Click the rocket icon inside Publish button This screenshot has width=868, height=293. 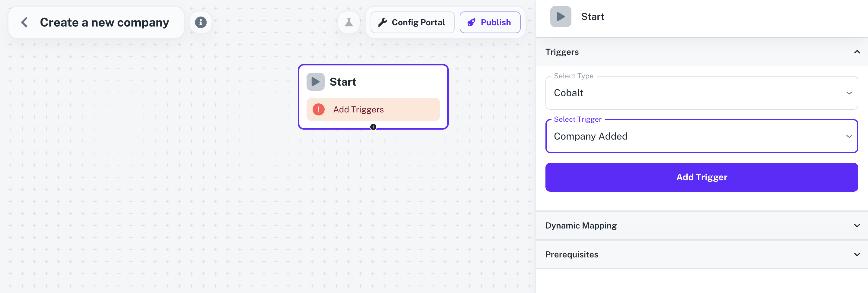471,22
